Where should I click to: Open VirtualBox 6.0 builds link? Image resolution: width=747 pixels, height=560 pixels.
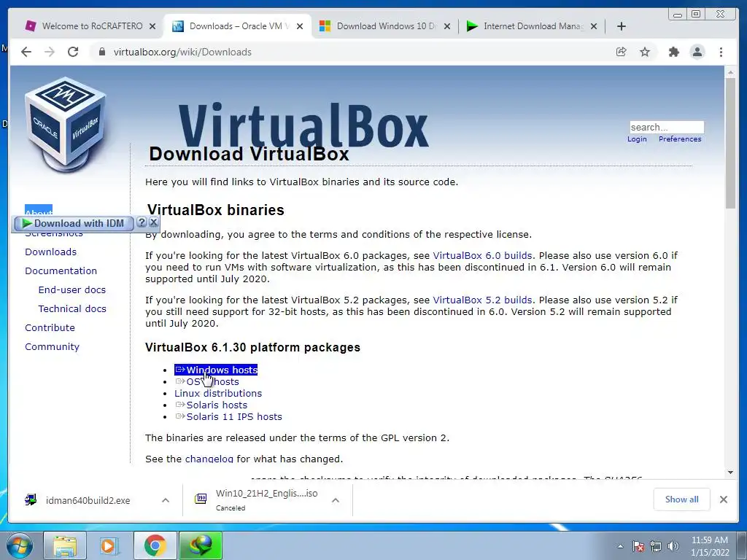pyautogui.click(x=482, y=256)
